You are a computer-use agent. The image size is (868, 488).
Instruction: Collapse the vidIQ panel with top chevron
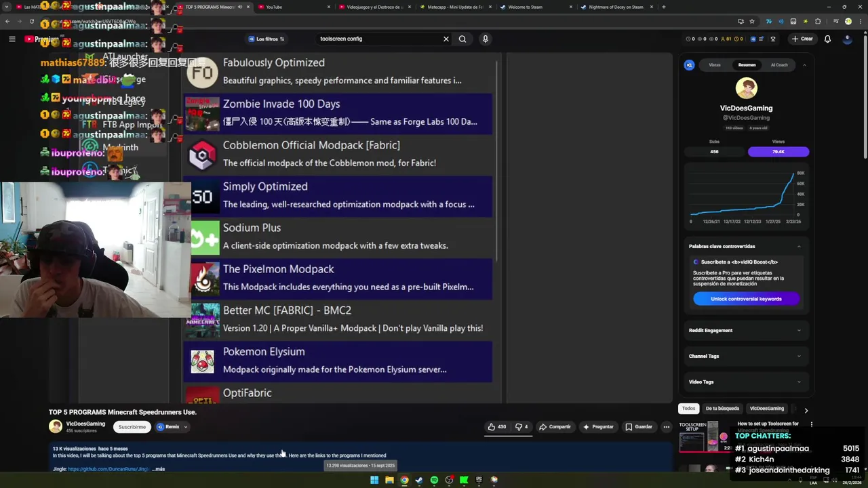coord(804,65)
